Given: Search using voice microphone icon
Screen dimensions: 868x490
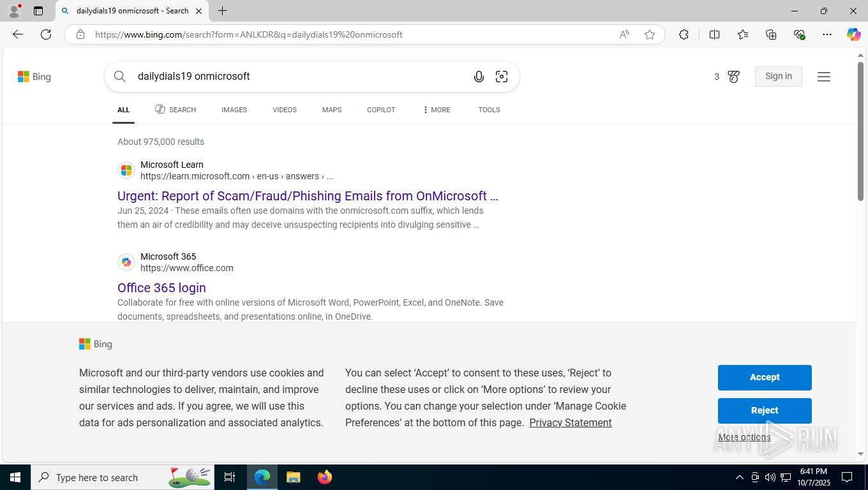Looking at the screenshot, I should coord(479,77).
